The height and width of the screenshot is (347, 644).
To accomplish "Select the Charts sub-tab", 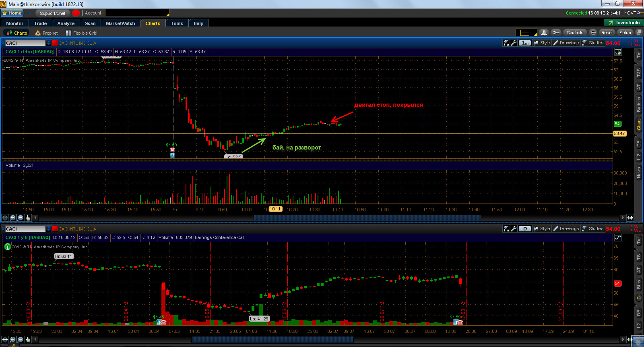I will pos(17,33).
